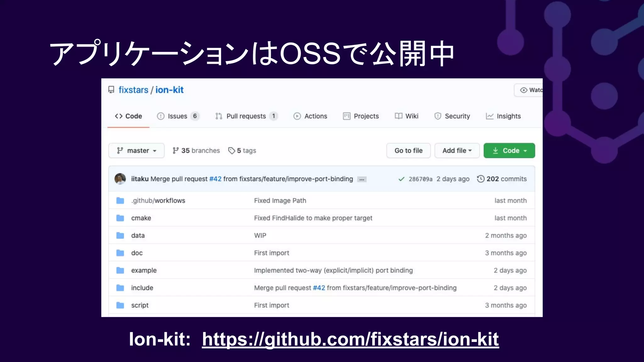Open First import commit for script
Image resolution: width=644 pixels, height=362 pixels.
[272, 305]
